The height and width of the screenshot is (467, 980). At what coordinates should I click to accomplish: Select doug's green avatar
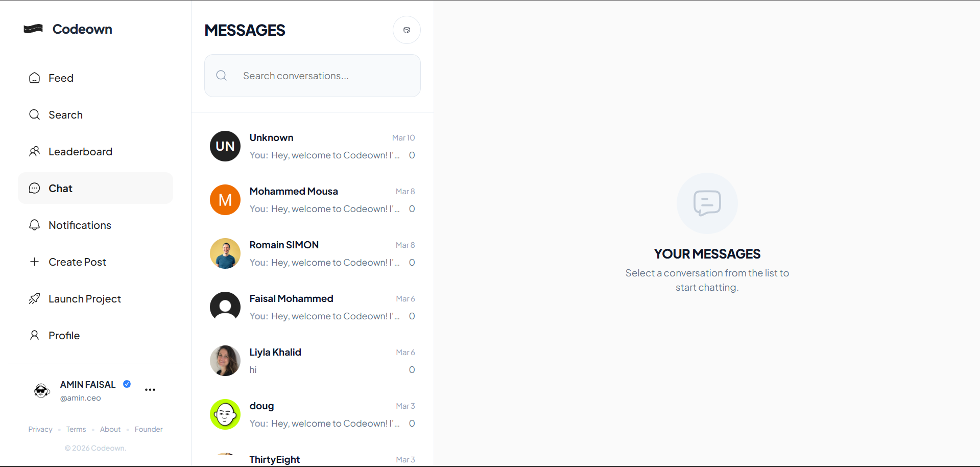tap(225, 414)
